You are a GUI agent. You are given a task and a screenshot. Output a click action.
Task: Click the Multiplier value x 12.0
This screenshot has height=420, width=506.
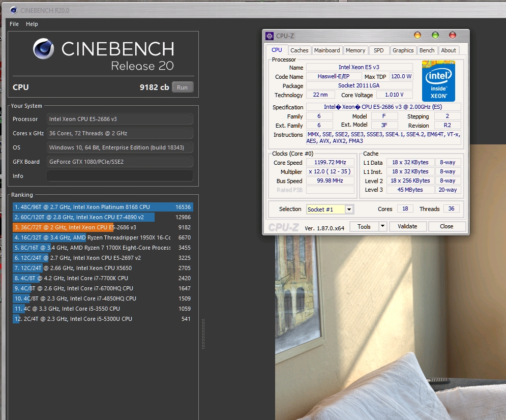point(330,172)
